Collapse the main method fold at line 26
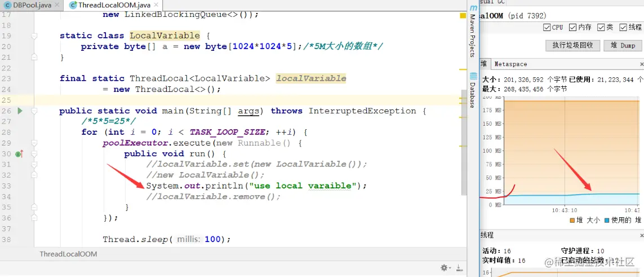The width and height of the screenshot is (644, 277). (34, 111)
